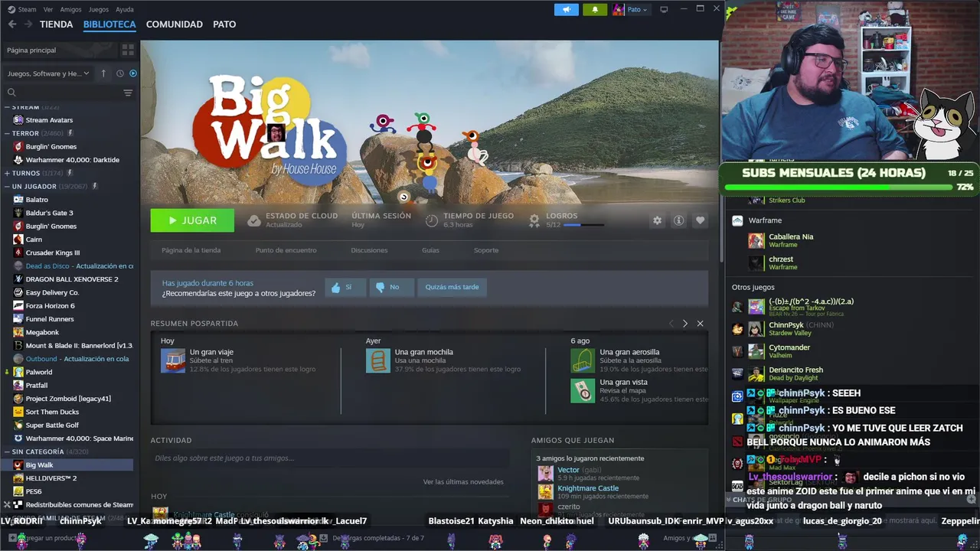
Task: Click the recent activity clock filter
Action: [119, 73]
